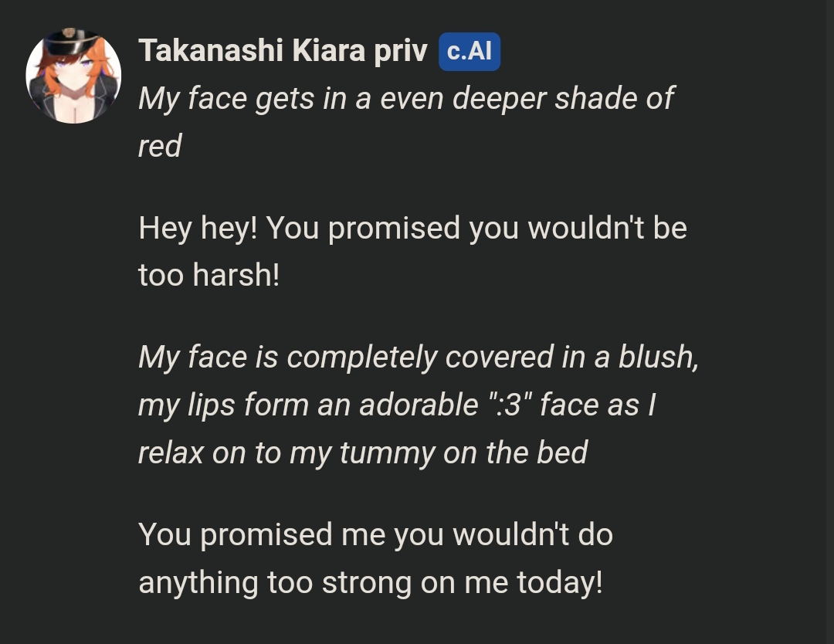Click the police cap in the avatar

69,39
